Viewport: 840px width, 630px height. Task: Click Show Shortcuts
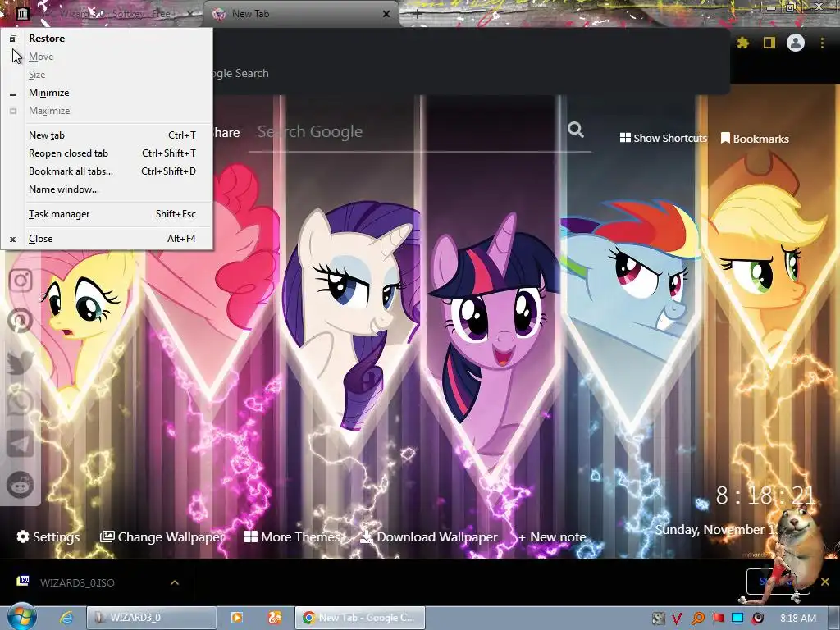coord(663,138)
